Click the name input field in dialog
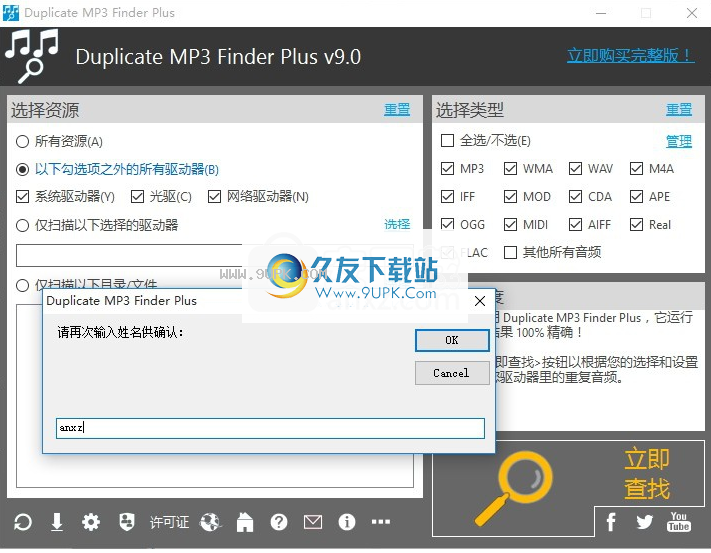The image size is (711, 553). [270, 428]
